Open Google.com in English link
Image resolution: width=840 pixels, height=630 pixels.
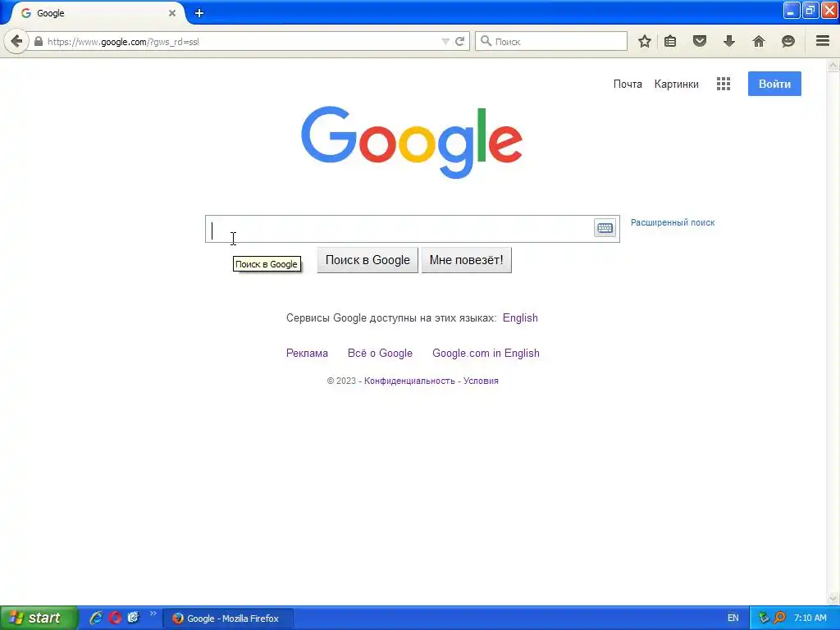tap(486, 353)
